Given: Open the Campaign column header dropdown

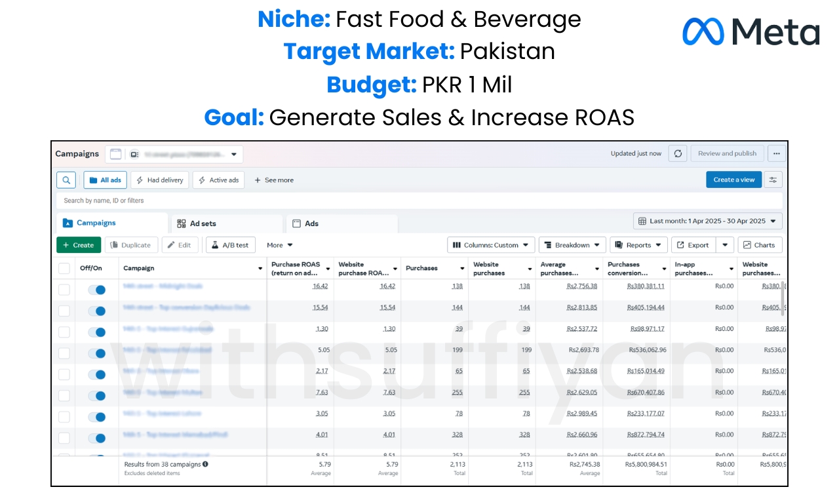Looking at the screenshot, I should point(260,269).
